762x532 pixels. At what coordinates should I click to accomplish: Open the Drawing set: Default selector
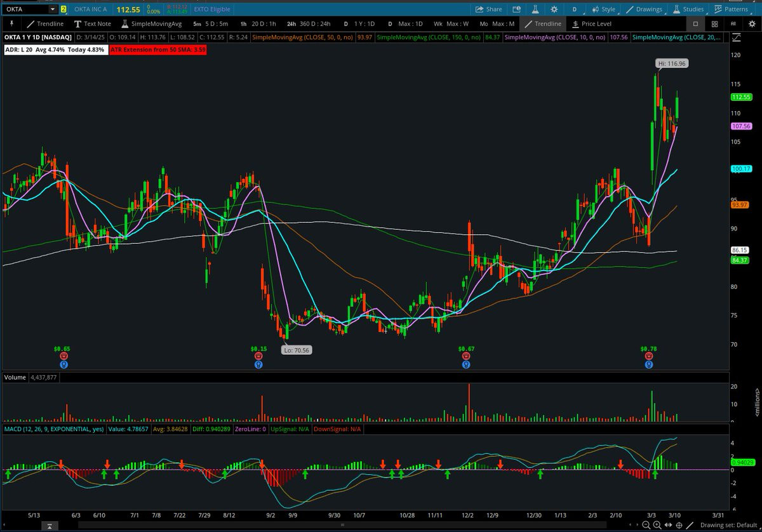[730, 525]
